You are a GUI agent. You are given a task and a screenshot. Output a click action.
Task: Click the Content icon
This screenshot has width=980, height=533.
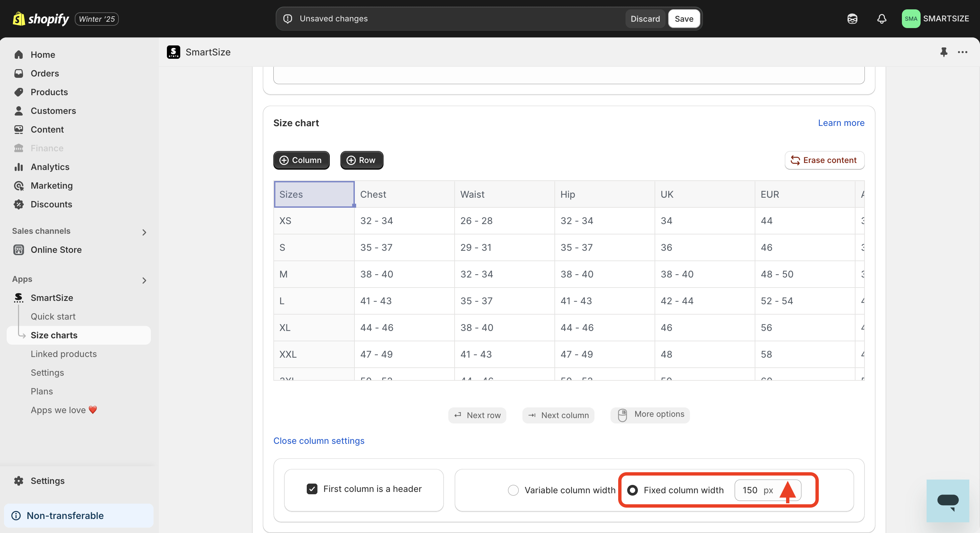[x=19, y=129]
